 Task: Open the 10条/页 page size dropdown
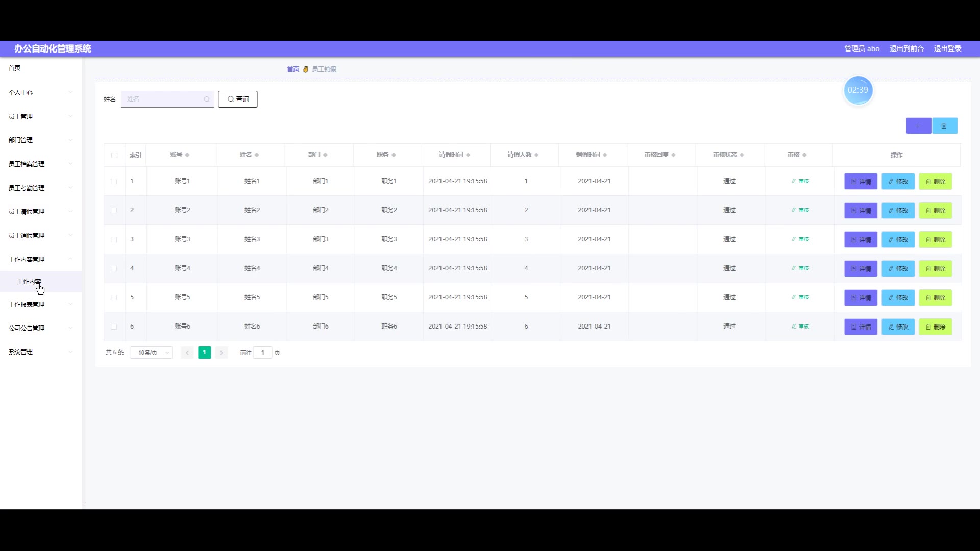point(151,353)
